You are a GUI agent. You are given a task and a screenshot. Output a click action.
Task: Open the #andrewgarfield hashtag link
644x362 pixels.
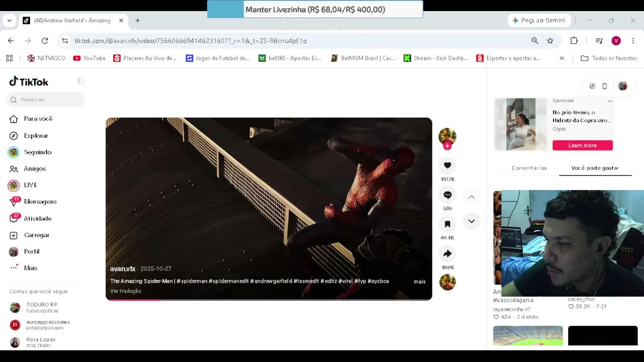click(x=271, y=282)
